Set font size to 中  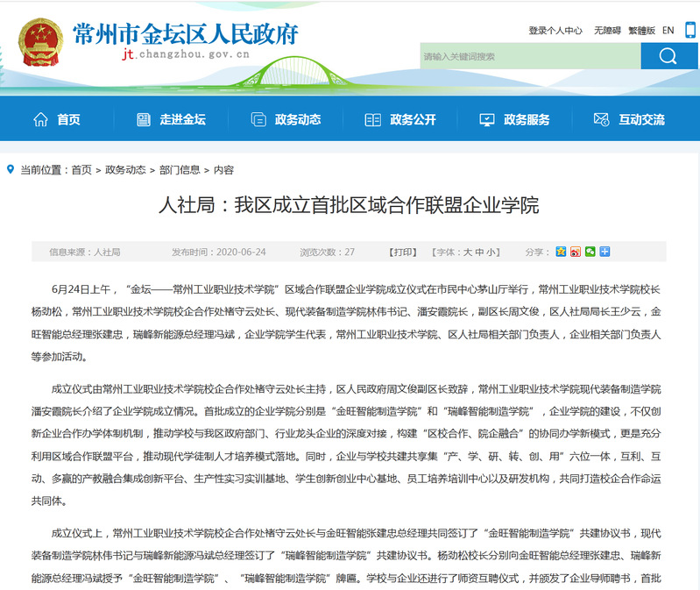pos(479,252)
